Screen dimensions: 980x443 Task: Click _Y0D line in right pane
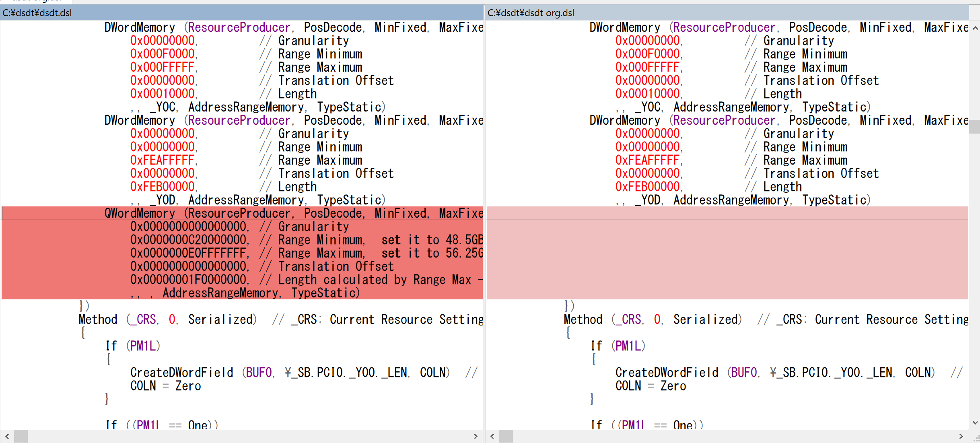point(743,200)
